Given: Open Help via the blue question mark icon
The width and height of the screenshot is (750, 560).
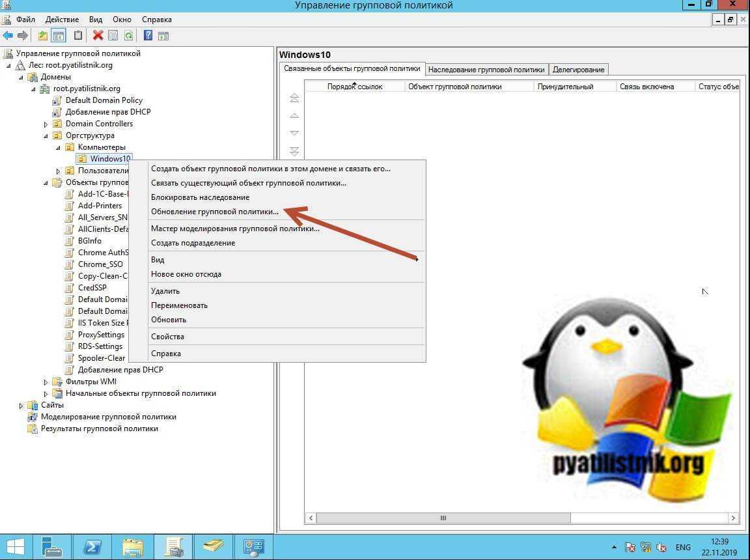Looking at the screenshot, I should coord(148,36).
